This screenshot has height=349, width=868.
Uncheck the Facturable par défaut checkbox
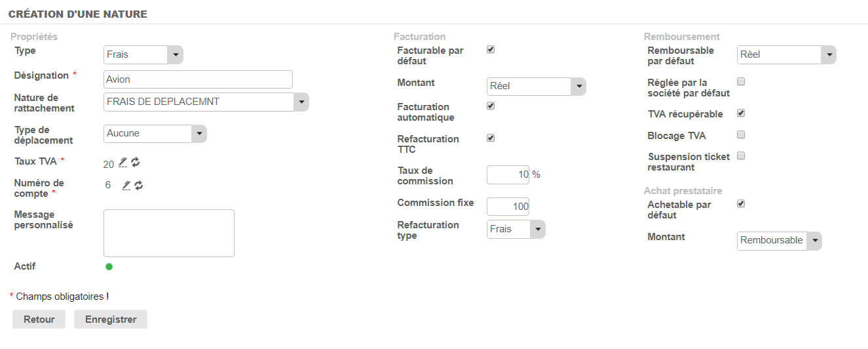point(491,49)
